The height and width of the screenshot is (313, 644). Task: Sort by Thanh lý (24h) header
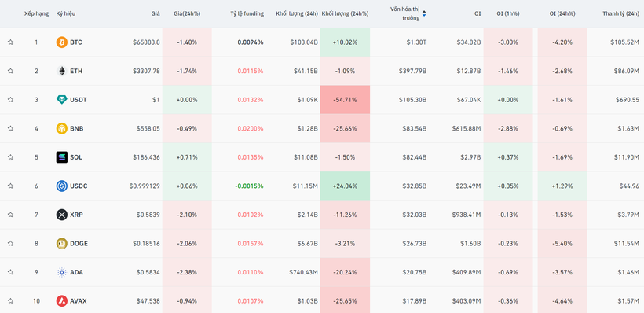(621, 13)
